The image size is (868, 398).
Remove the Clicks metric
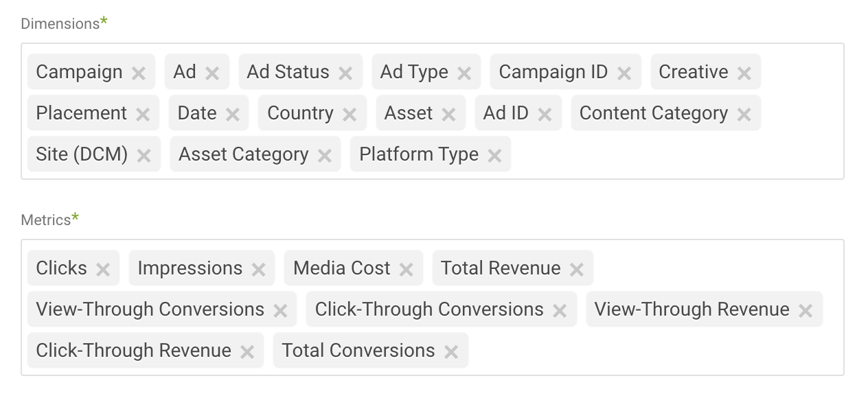103,270
